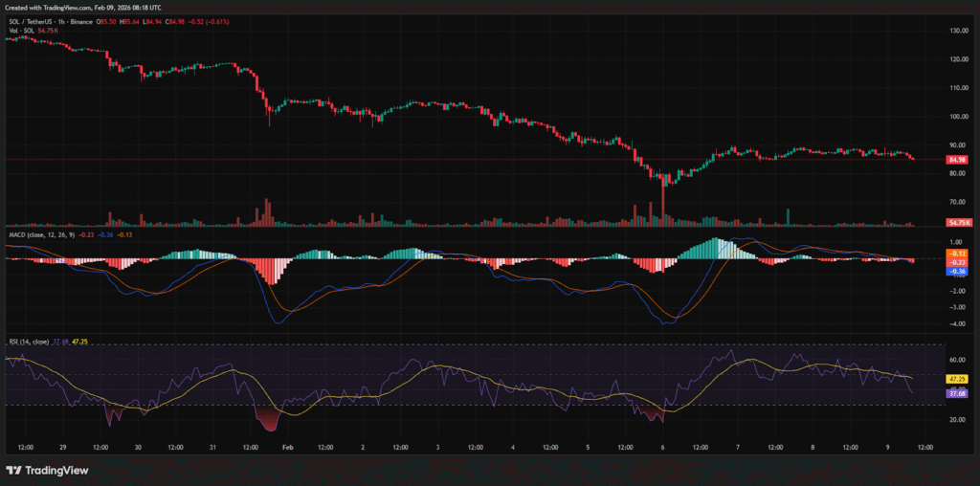
Task: Click the red 84.98 current price label
Action: (x=957, y=160)
